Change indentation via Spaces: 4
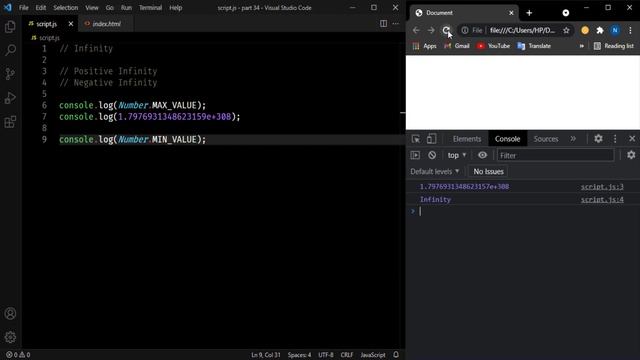640x360 pixels. click(x=299, y=355)
